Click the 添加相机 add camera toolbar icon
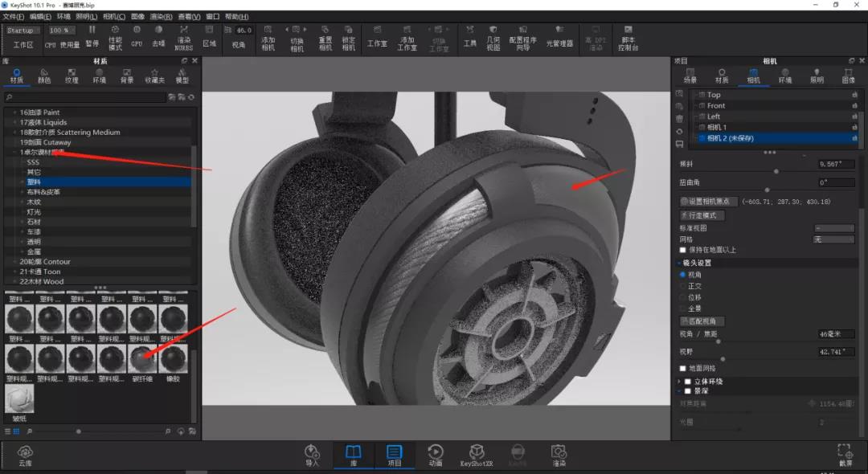 268,39
